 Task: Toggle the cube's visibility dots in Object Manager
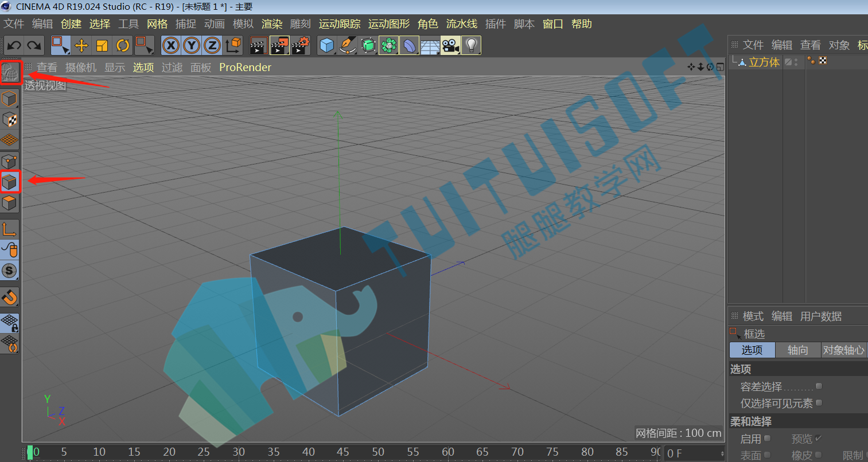pyautogui.click(x=796, y=62)
